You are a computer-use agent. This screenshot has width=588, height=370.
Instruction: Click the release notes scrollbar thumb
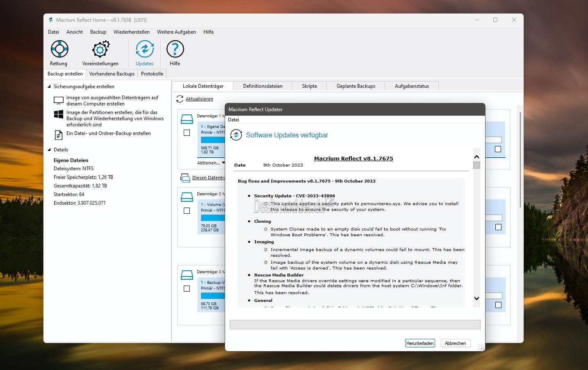(x=476, y=165)
